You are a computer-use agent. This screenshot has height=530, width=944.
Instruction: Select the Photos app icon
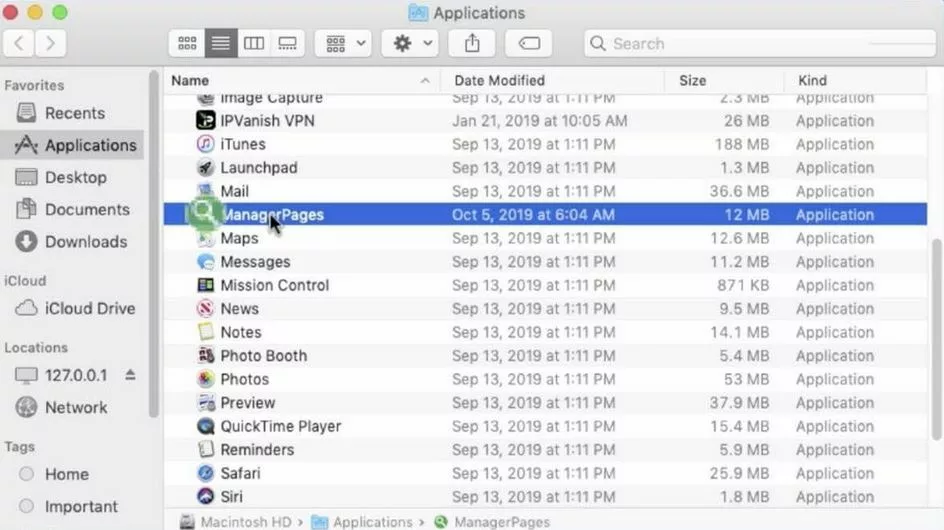[x=206, y=379]
